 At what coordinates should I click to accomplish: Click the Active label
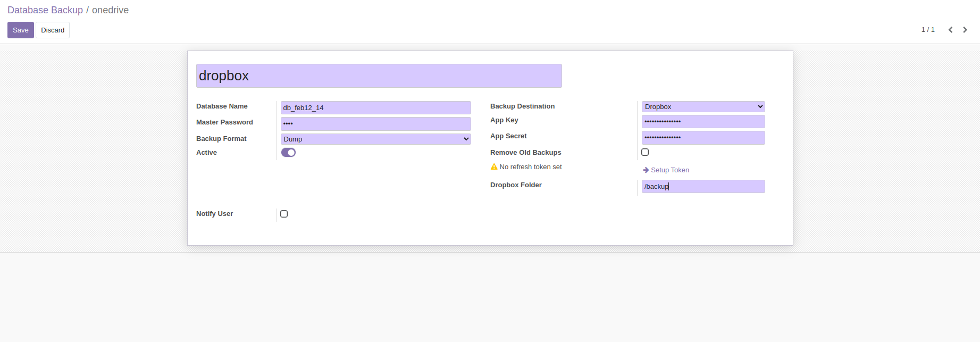click(x=206, y=153)
